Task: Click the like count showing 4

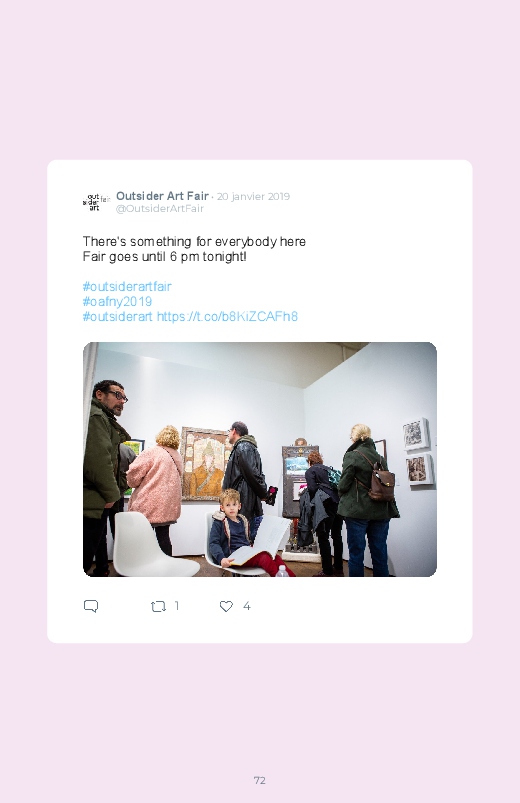Action: (246, 606)
